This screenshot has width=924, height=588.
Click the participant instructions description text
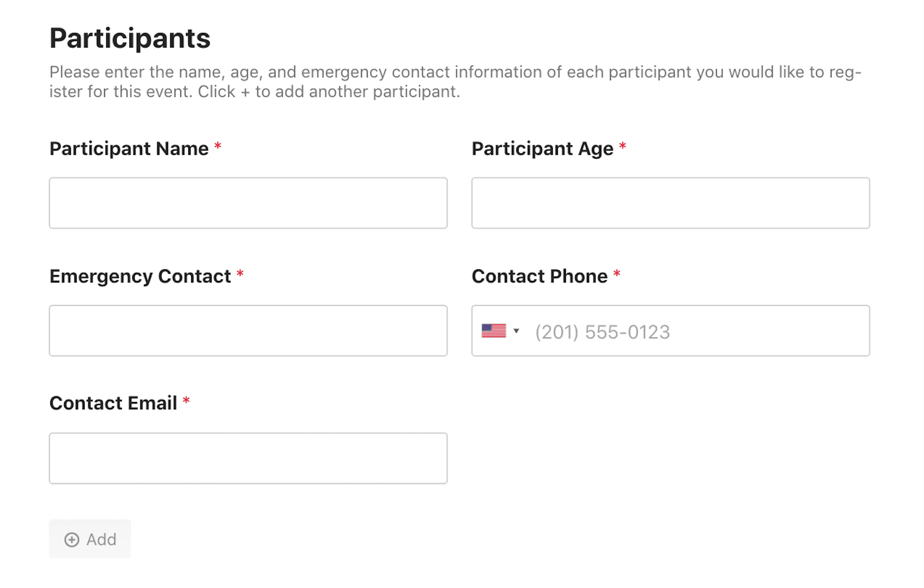click(455, 82)
